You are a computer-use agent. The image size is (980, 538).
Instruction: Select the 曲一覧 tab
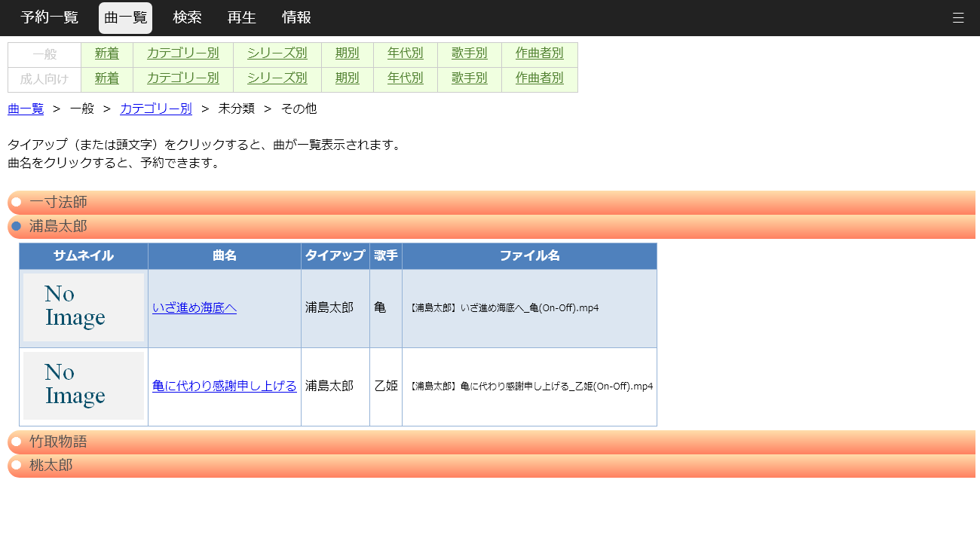point(125,18)
